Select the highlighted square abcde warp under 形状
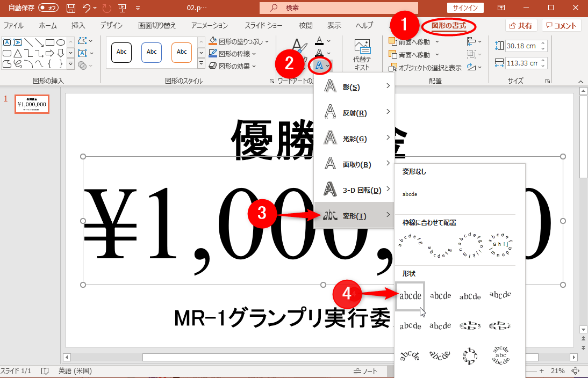This screenshot has width=588, height=378. (x=410, y=296)
